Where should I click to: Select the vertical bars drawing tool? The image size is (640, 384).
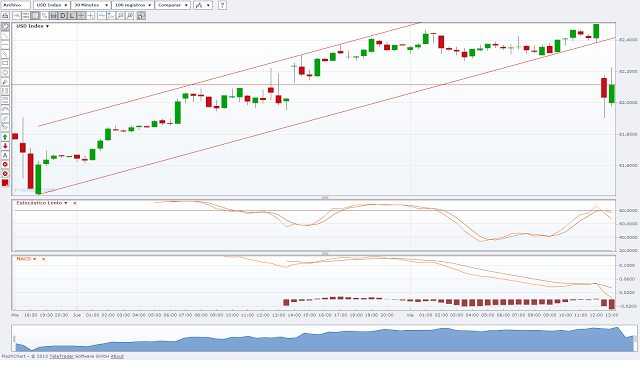pyautogui.click(x=5, y=91)
